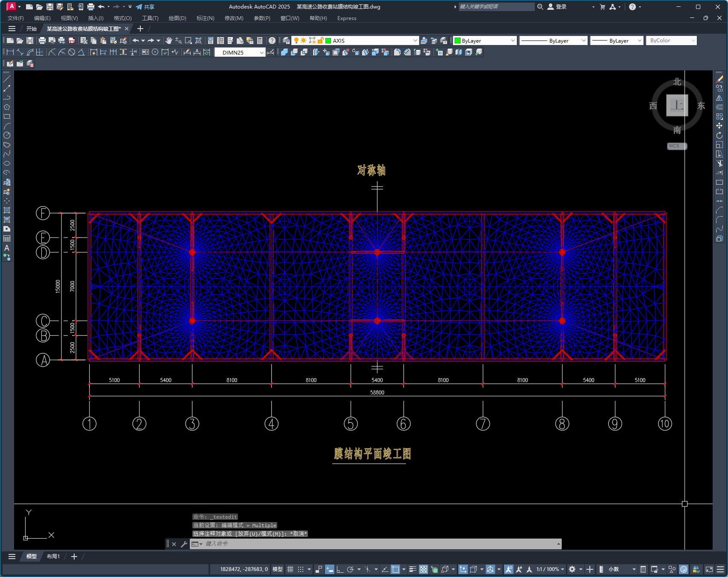Click the Save icon in standard toolbar
Screen dimensions: 728x577
[x=30, y=41]
